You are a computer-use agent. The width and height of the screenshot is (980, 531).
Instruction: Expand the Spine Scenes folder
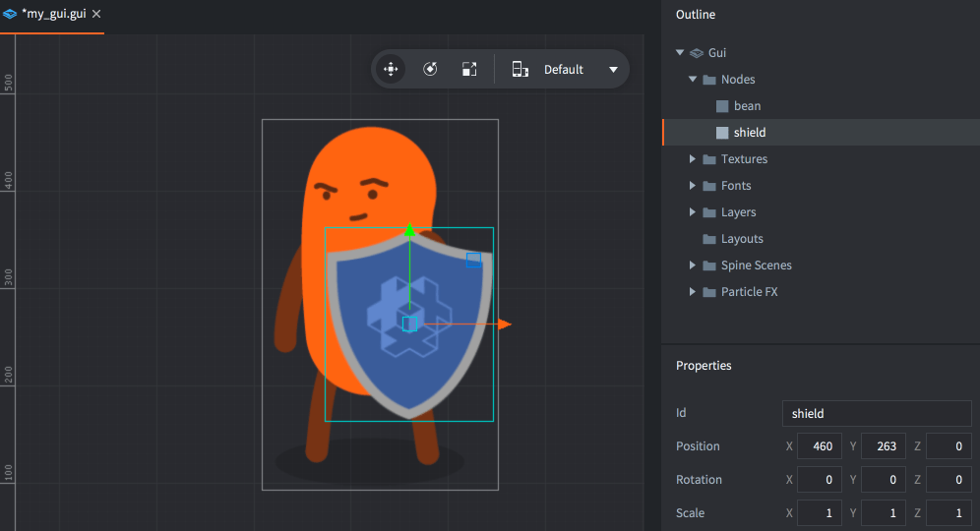693,265
